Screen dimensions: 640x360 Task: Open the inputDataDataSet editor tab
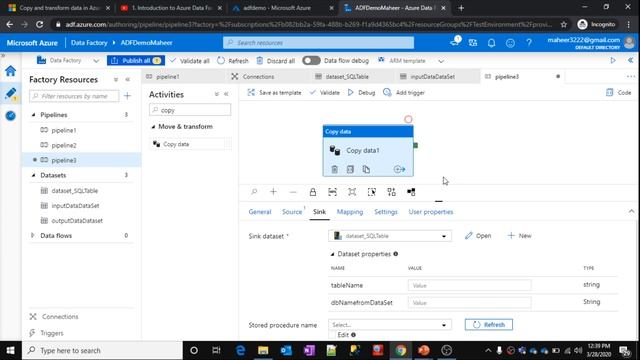click(x=433, y=77)
